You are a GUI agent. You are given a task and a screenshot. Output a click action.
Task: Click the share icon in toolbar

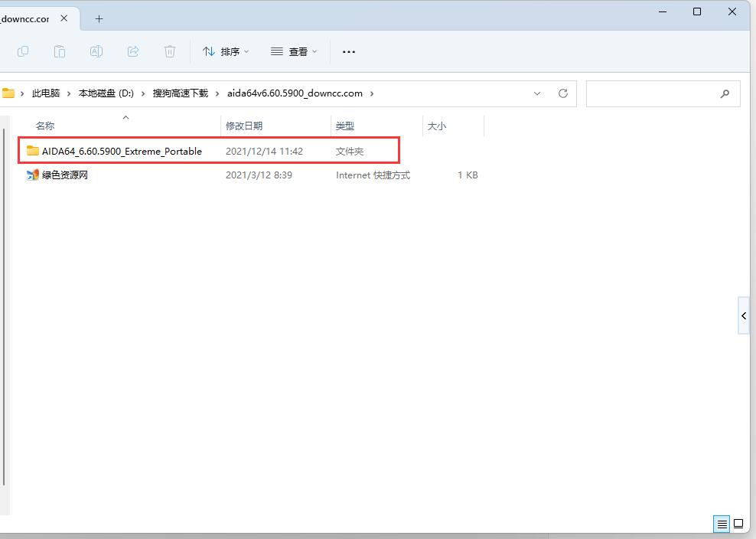pos(133,51)
